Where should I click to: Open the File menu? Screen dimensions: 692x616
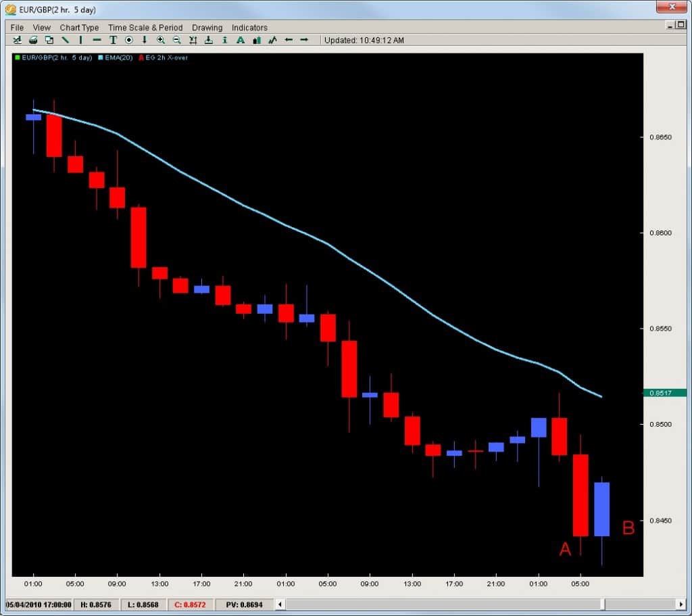(17, 27)
